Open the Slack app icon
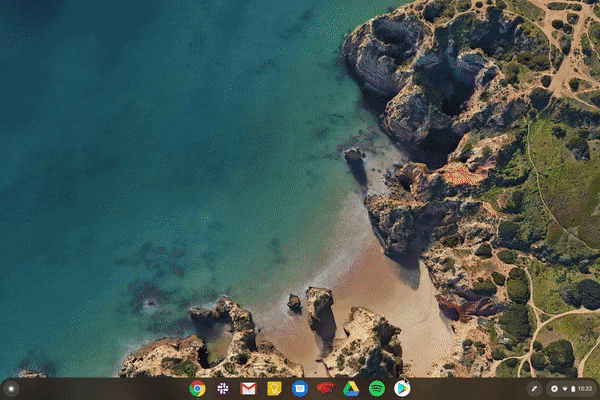The image size is (600, 400). pos(223,388)
